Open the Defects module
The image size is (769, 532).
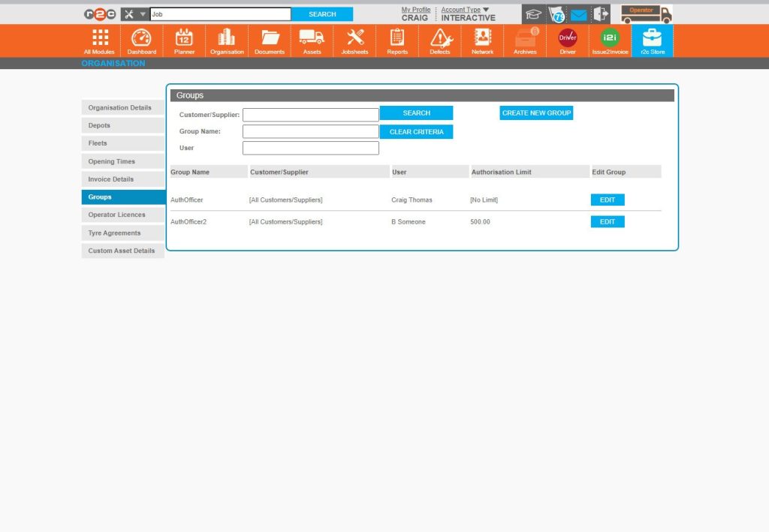(x=440, y=41)
